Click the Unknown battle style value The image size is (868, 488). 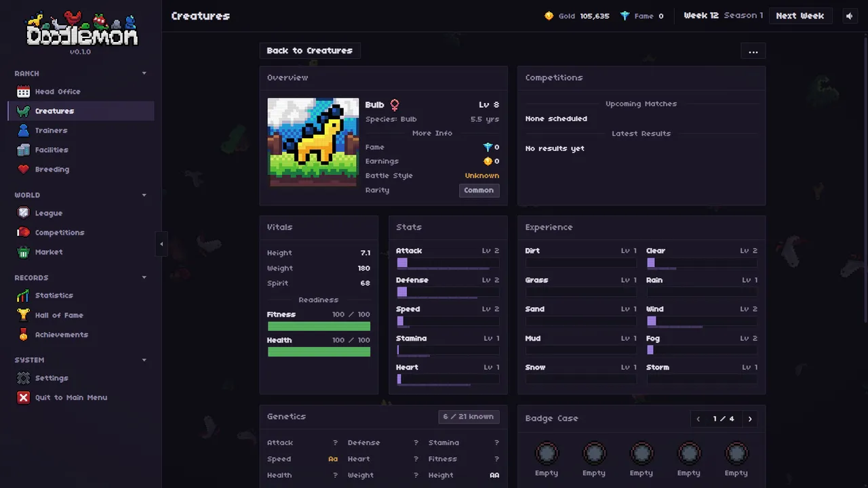tap(482, 176)
